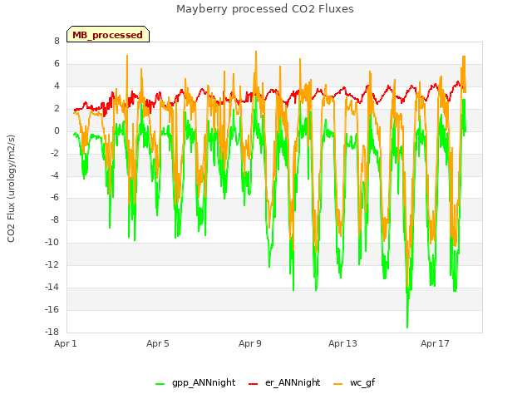The image size is (532, 399).
Task: Toggle the gpp_ANNnight legend entry
Action: tap(195, 383)
